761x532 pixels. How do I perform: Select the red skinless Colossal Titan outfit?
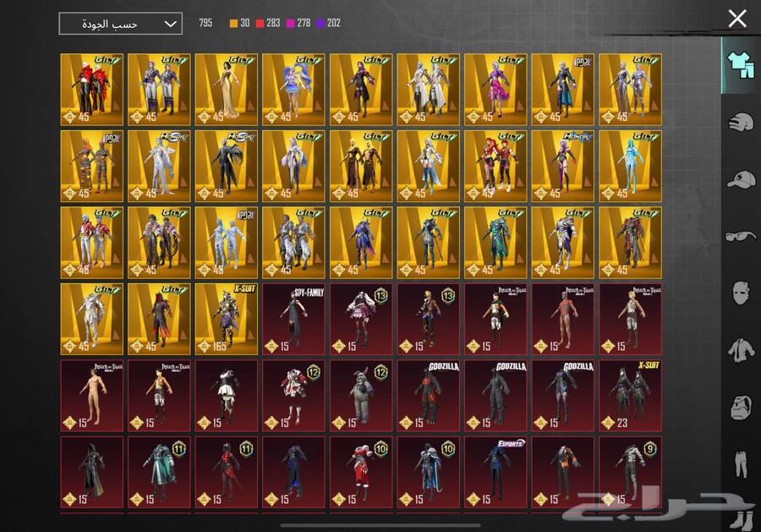(563, 320)
